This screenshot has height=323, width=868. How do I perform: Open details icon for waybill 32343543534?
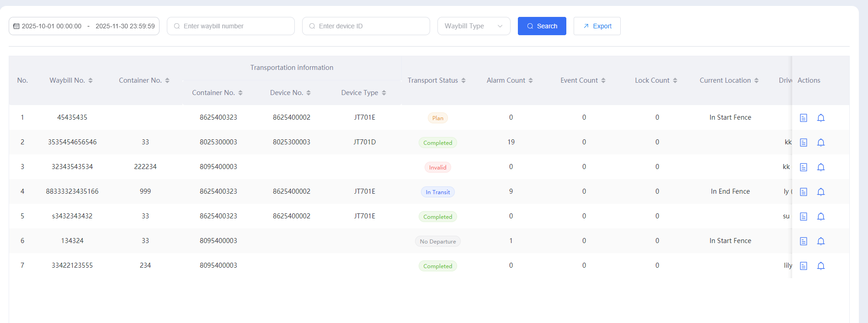click(x=803, y=167)
